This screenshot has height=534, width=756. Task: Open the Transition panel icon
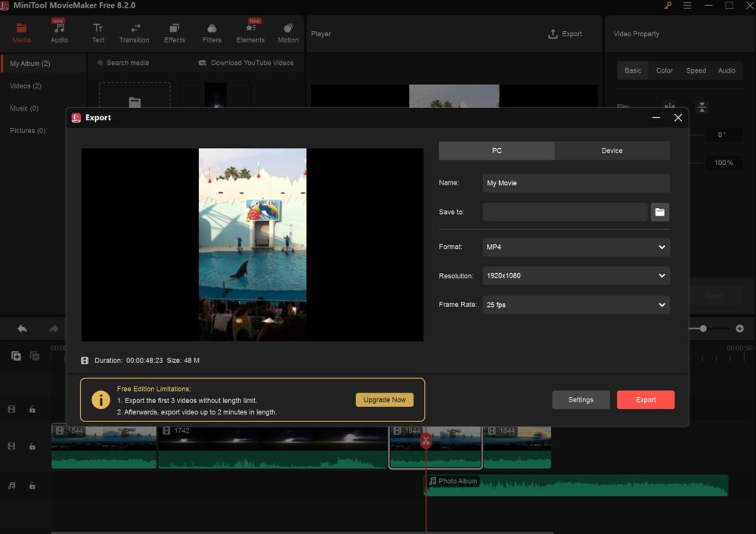(134, 33)
